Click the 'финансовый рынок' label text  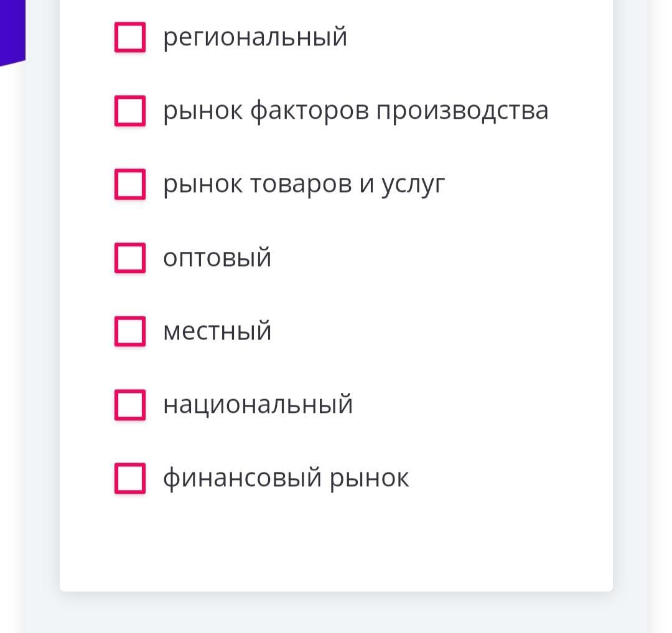(286, 478)
